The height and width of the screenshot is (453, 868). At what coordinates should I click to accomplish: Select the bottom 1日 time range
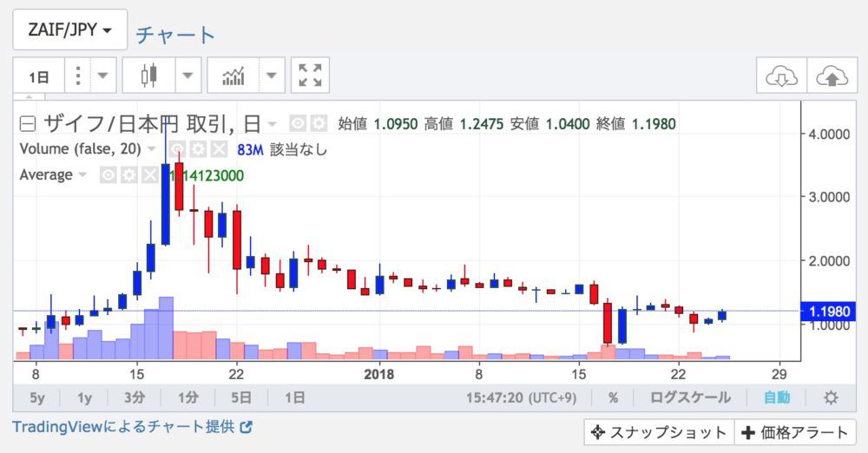coord(294,397)
